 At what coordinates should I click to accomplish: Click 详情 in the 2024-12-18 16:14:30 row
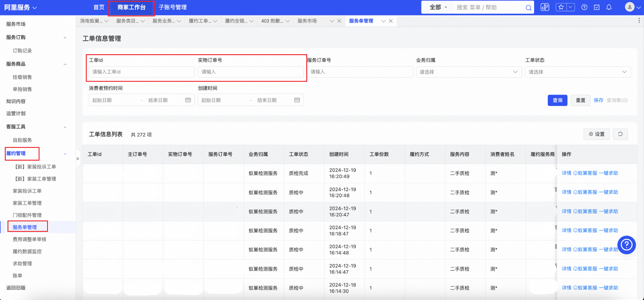(x=566, y=288)
